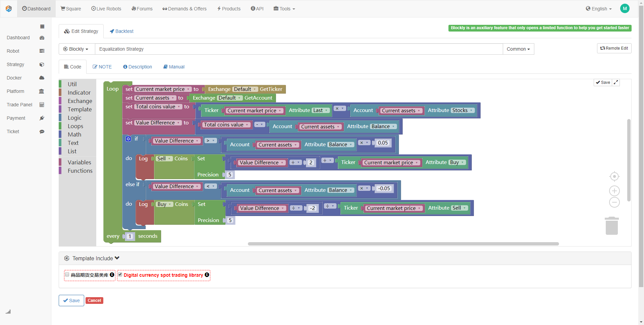
Task: Click the red Cancel button
Action: pyautogui.click(x=94, y=301)
